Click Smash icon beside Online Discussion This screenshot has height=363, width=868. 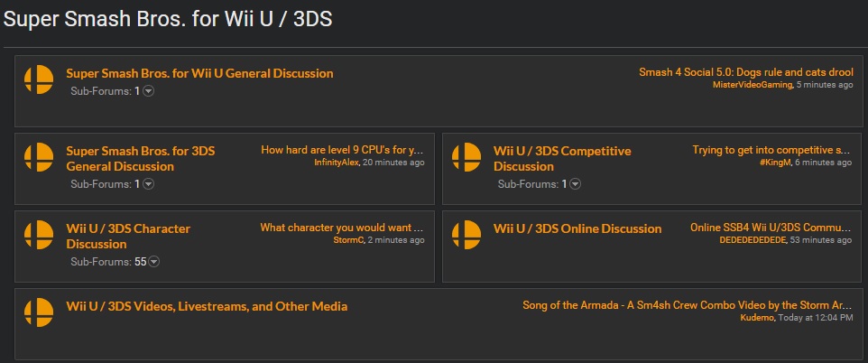[466, 235]
